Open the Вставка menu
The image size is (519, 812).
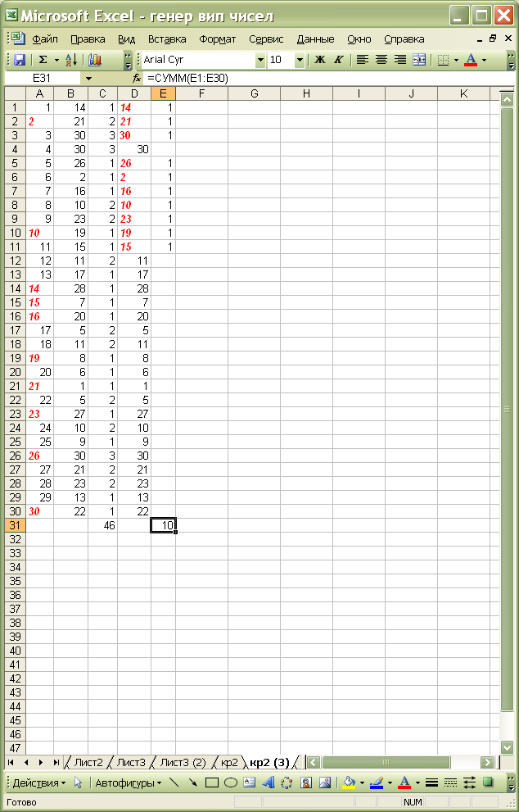click(x=167, y=39)
